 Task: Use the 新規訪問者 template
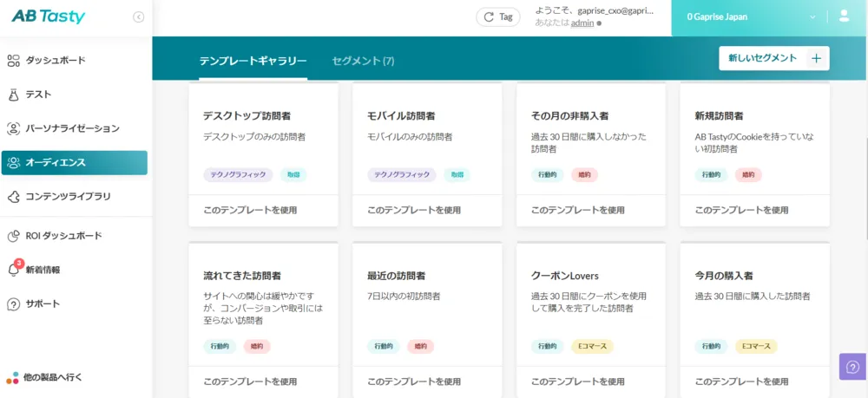click(742, 210)
